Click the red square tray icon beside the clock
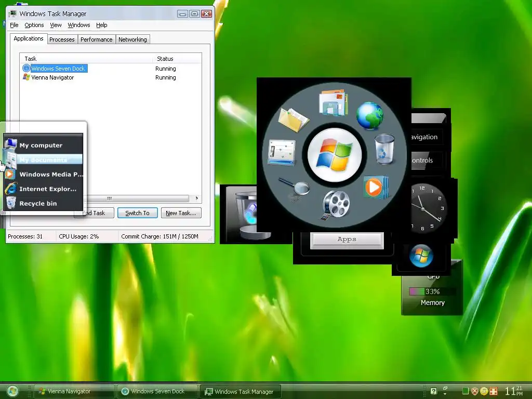Viewport: 532px width, 399px height. click(x=494, y=391)
